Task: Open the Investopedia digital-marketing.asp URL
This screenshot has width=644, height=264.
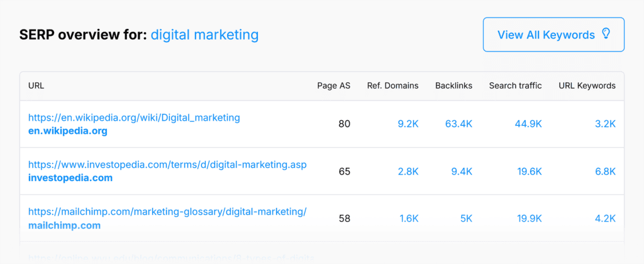Action: coord(167,165)
